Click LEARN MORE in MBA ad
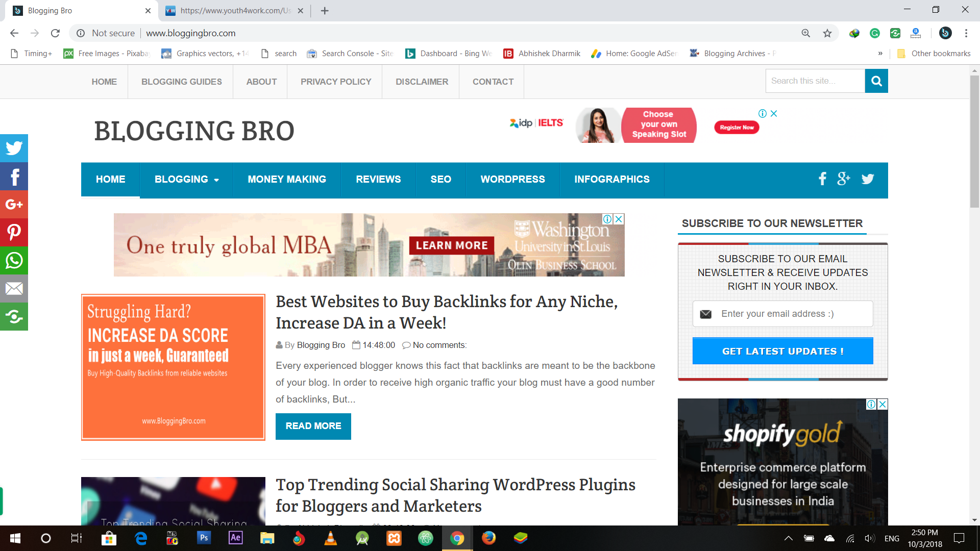This screenshot has width=980, height=551. pyautogui.click(x=452, y=245)
